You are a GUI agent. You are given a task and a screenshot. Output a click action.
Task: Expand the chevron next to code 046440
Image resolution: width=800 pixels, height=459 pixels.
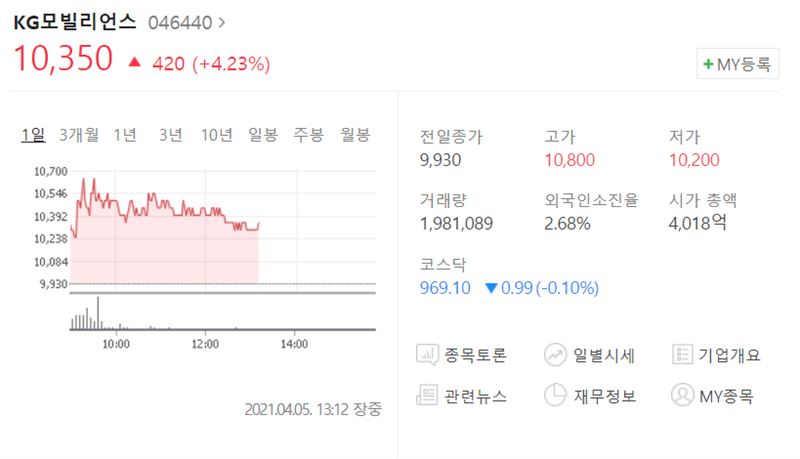[x=221, y=22]
